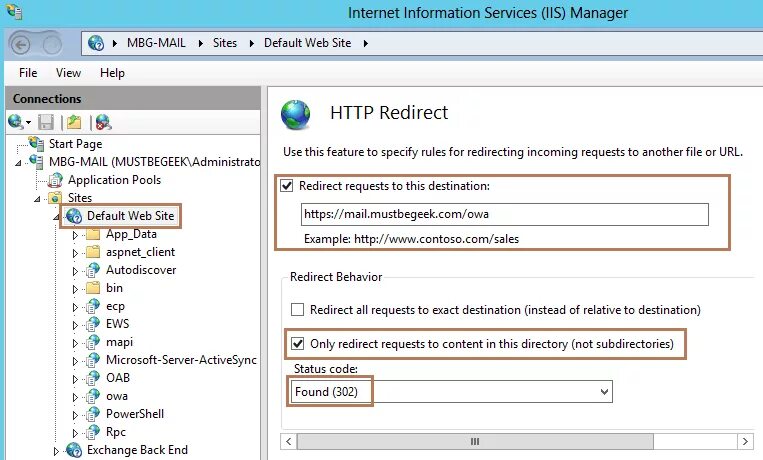Click the Delete Connection toolbar icon
The width and height of the screenshot is (763, 460).
(103, 122)
